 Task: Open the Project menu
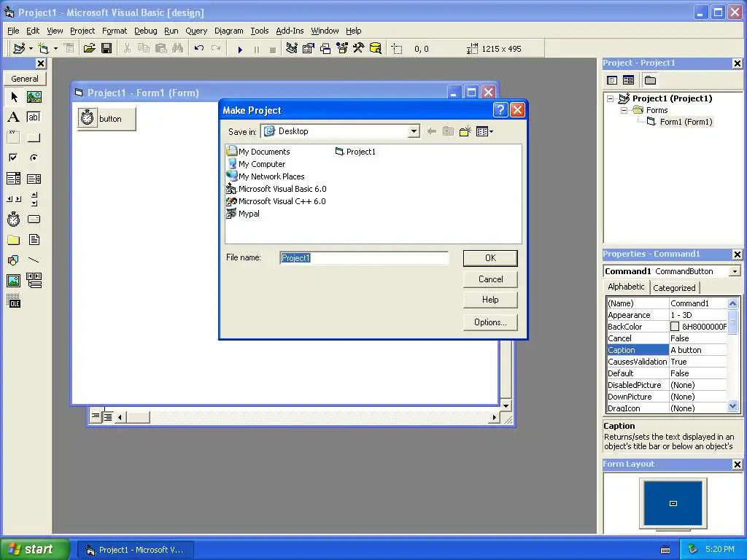82,31
